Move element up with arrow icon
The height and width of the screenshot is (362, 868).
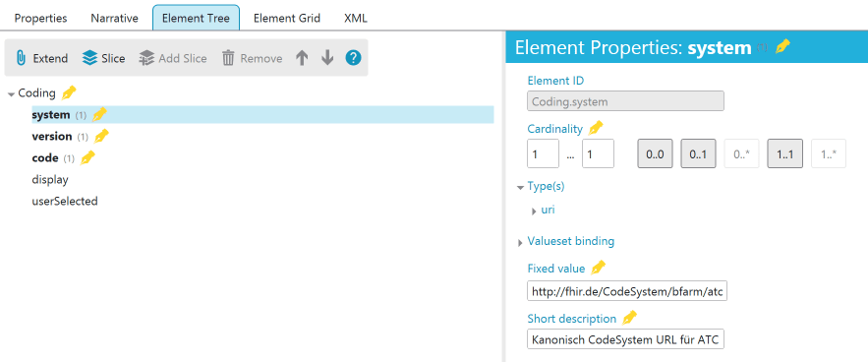tap(302, 58)
